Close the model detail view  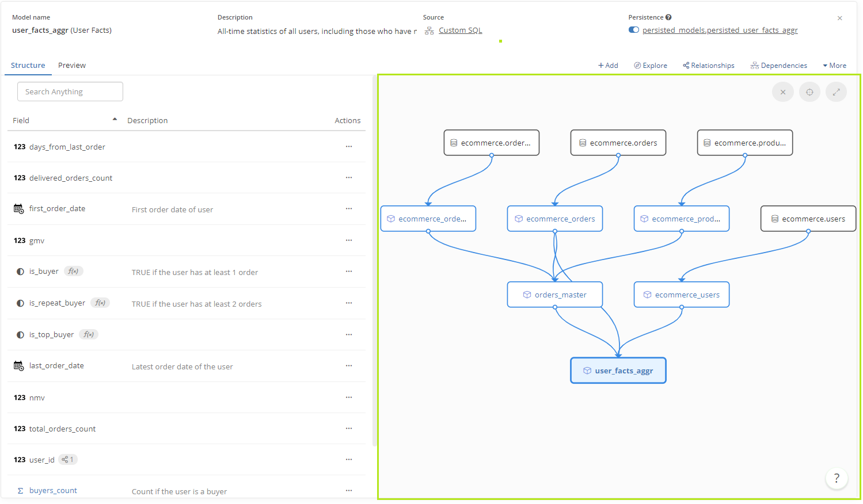click(840, 18)
